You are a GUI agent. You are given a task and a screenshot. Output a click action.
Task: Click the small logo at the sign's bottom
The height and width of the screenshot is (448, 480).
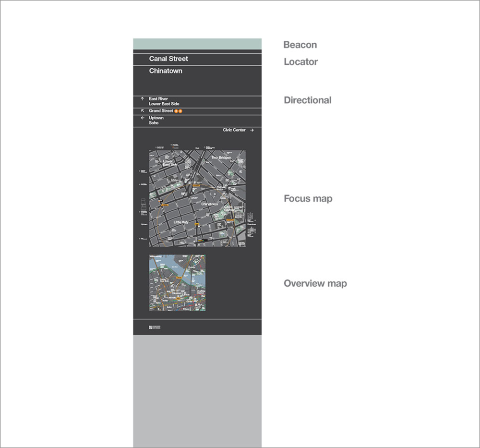[x=155, y=327]
